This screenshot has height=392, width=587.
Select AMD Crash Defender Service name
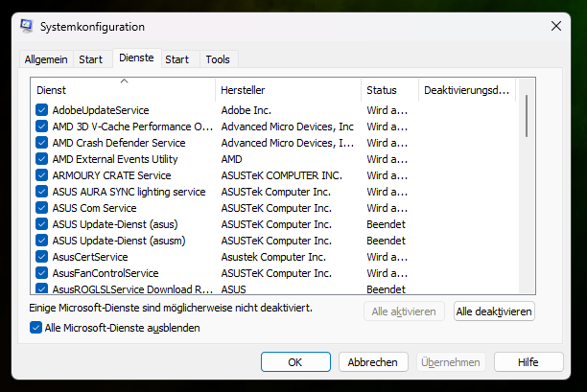[119, 143]
